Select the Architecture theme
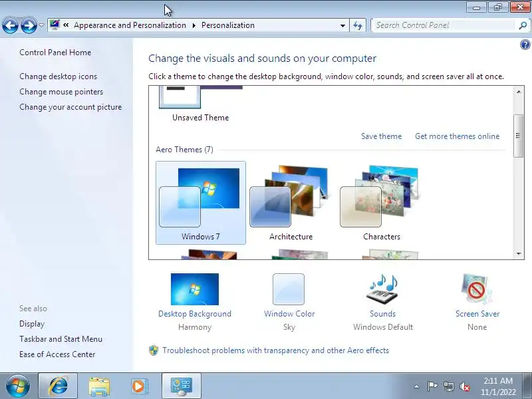Image resolution: width=532 pixels, height=399 pixels. click(291, 203)
